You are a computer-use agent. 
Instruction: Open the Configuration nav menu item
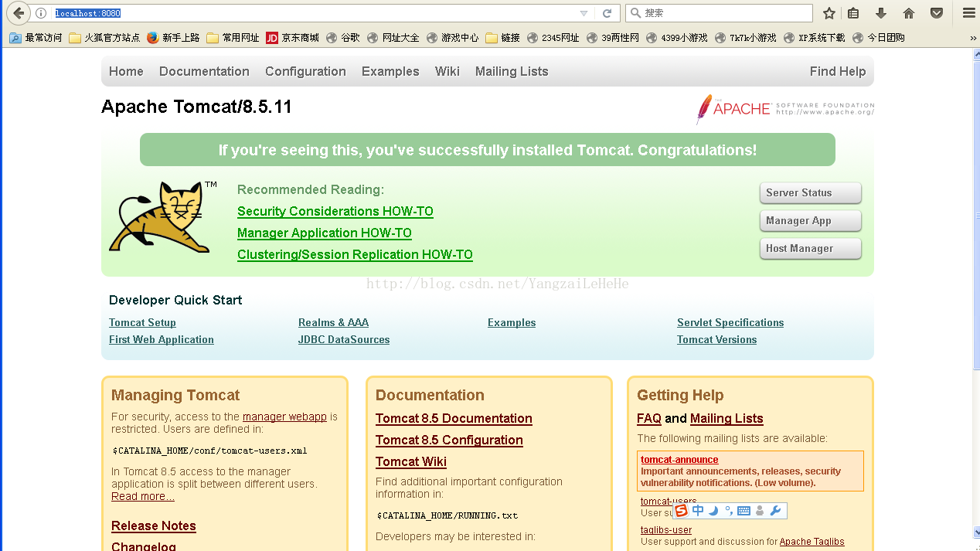(305, 71)
